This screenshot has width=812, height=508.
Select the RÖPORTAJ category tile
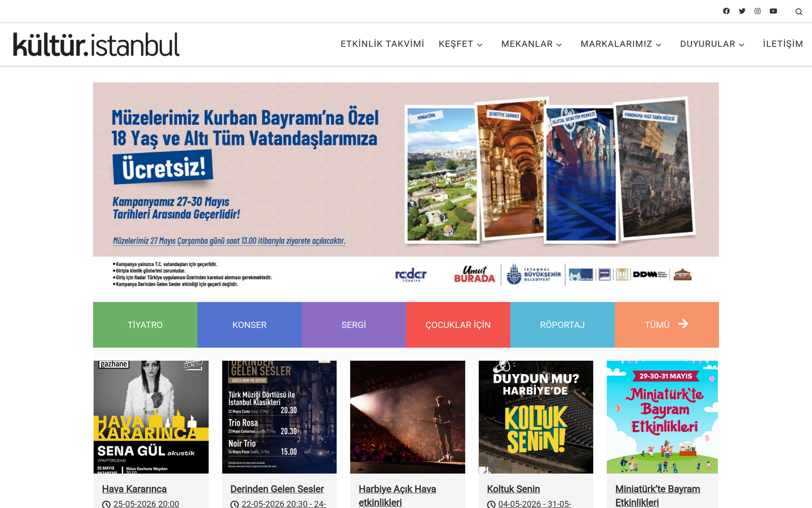[562, 325]
